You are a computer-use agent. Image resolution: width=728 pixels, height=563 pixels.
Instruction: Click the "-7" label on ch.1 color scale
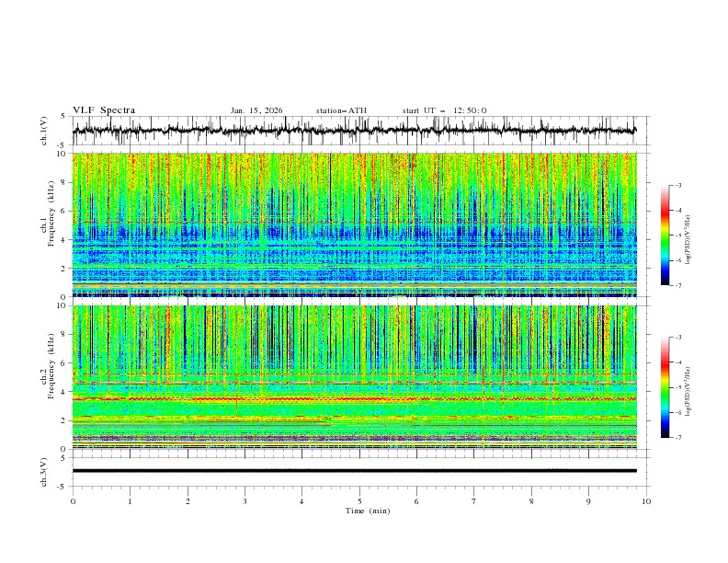point(678,285)
